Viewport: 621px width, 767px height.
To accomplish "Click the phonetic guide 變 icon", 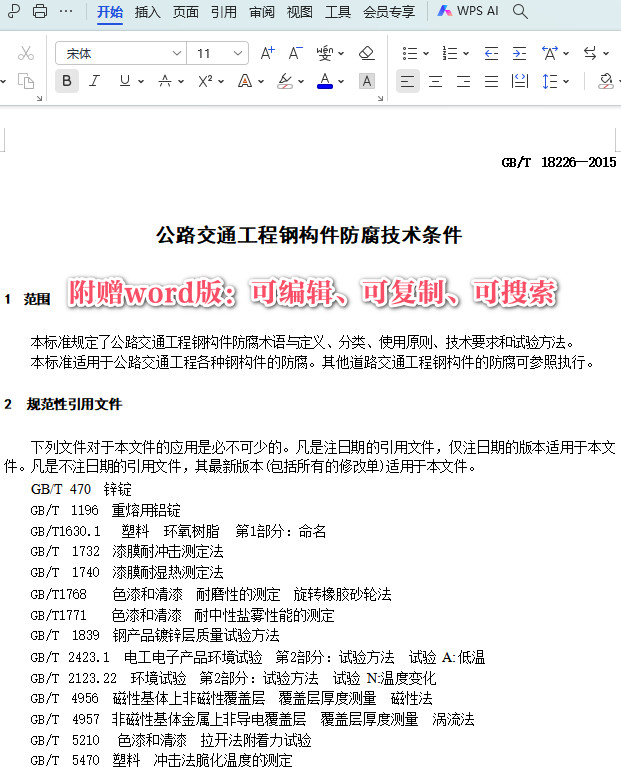I will pos(325,53).
